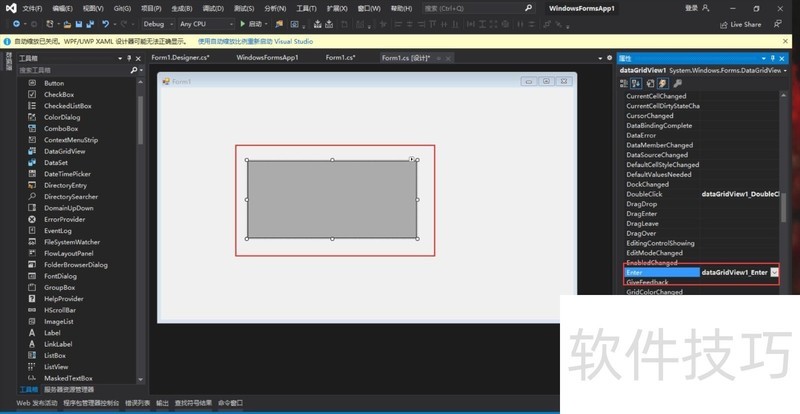The width and height of the screenshot is (800, 414).
Task: Open the Any CPU platform dropdown
Action: pyautogui.click(x=204, y=23)
